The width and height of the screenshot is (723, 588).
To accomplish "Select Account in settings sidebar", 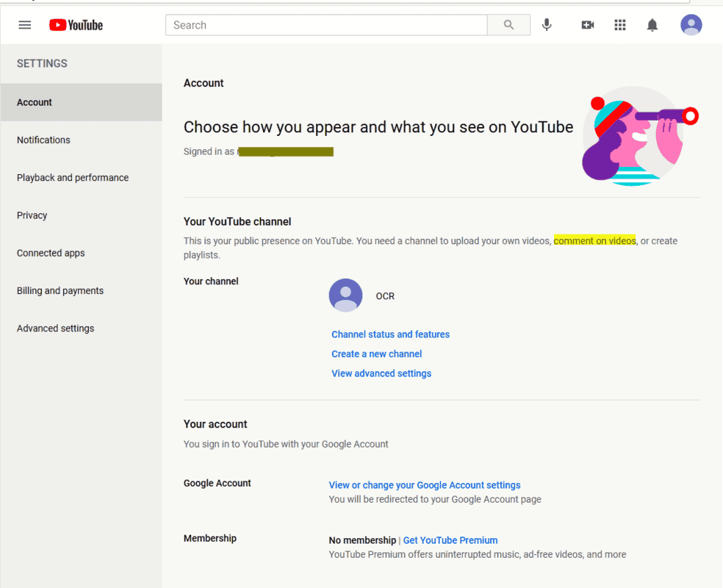I will (x=81, y=102).
